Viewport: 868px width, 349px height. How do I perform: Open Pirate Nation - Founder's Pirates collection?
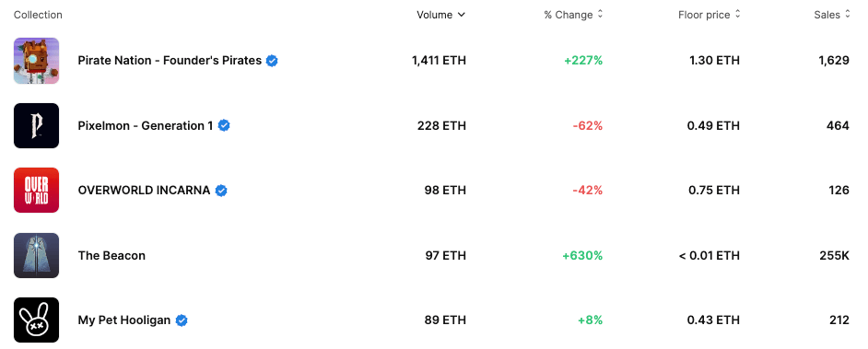170,61
